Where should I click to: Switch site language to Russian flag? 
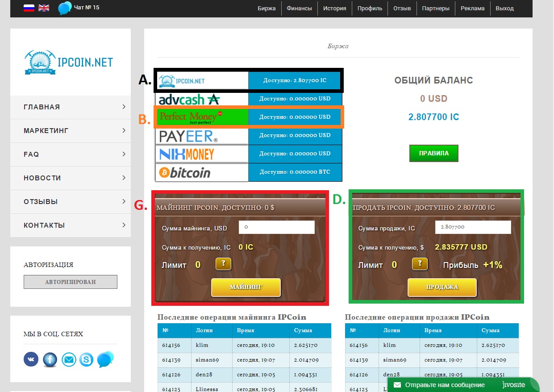(29, 8)
